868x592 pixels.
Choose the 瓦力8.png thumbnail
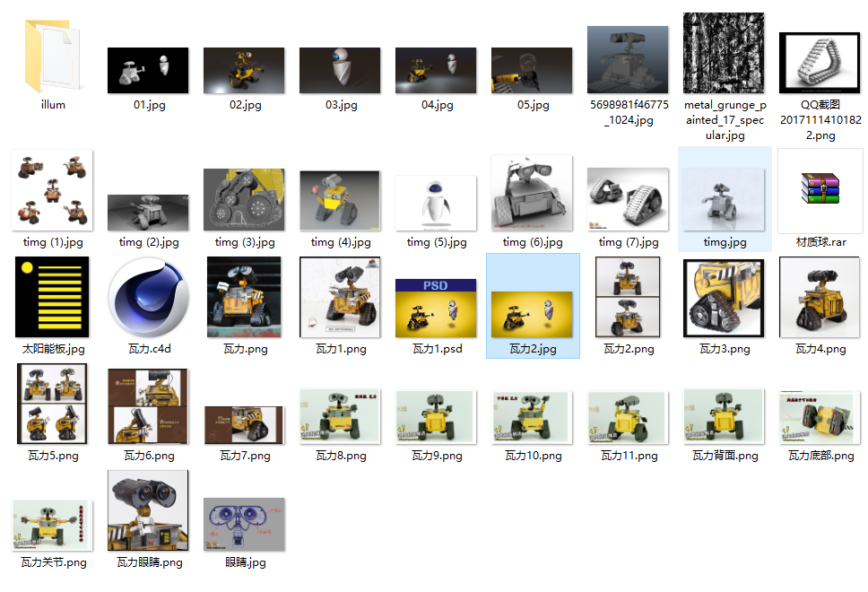tap(340, 416)
